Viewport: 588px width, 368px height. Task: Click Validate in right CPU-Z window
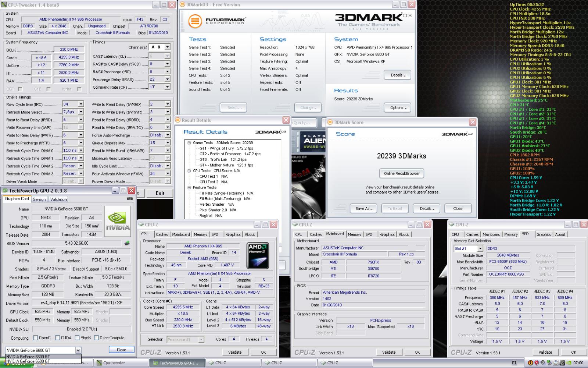[545, 352]
